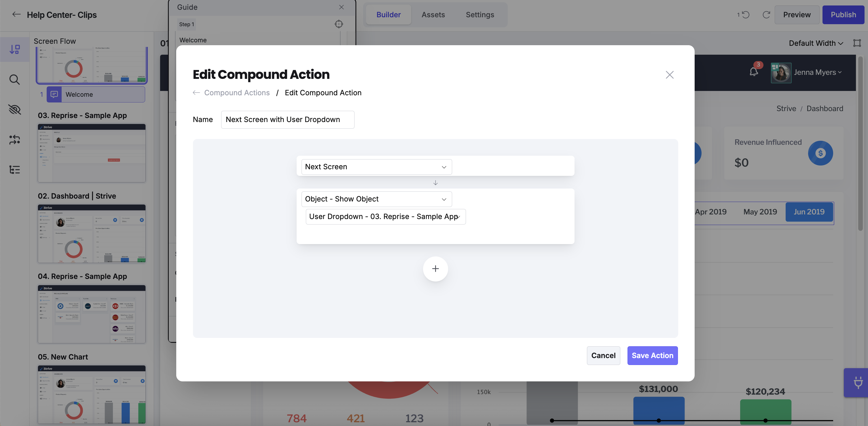Click the Publish button
The image size is (868, 426).
[x=843, y=14]
